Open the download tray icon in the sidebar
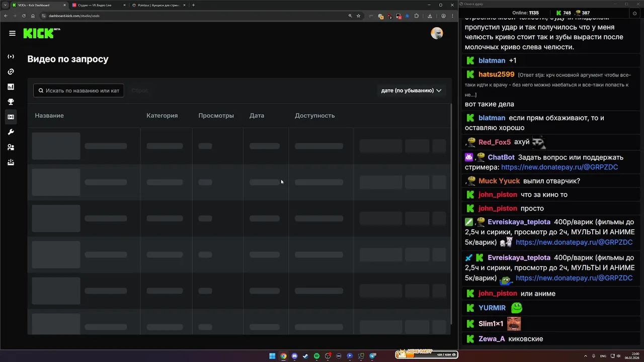This screenshot has height=362, width=644. pyautogui.click(x=11, y=162)
